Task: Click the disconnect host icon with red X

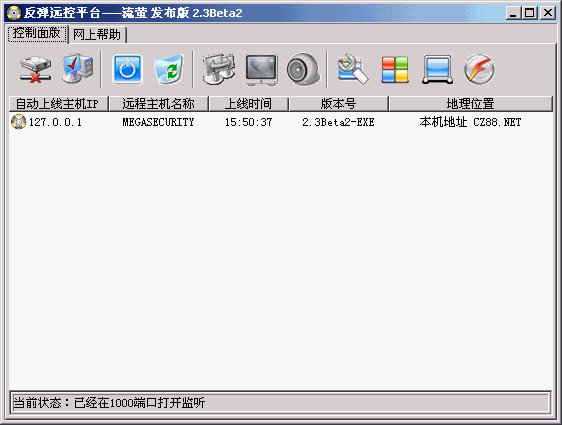Action: click(35, 70)
